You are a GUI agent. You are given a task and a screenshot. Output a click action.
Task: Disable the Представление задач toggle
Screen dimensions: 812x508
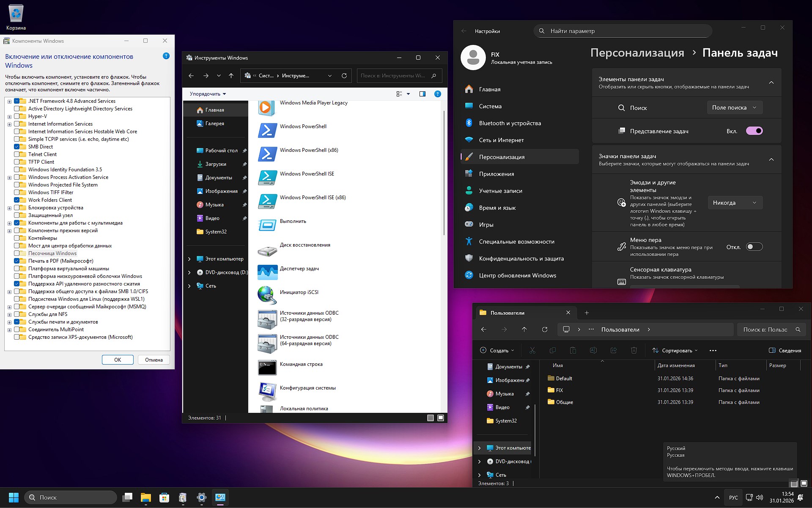(x=754, y=131)
